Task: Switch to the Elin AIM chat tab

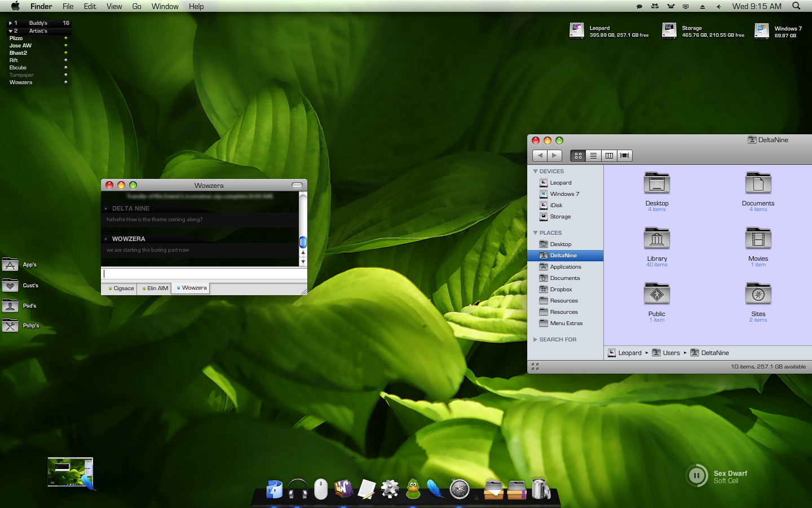Action: pos(155,288)
